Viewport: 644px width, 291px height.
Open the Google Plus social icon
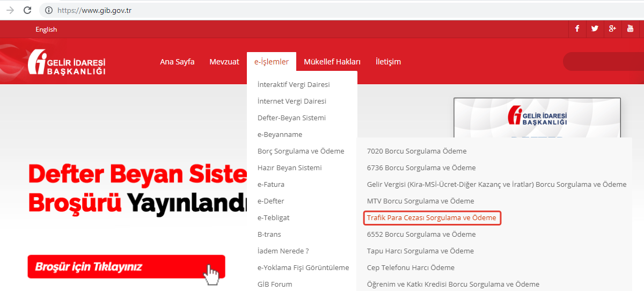click(612, 29)
